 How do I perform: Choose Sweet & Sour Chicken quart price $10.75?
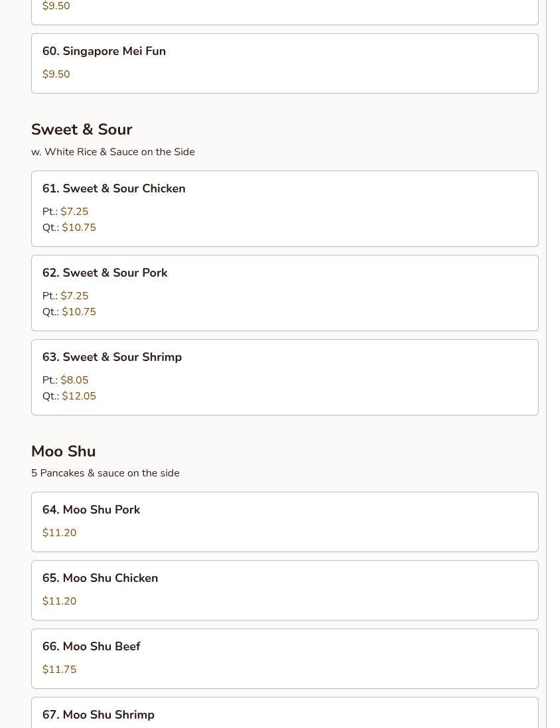[x=79, y=228]
